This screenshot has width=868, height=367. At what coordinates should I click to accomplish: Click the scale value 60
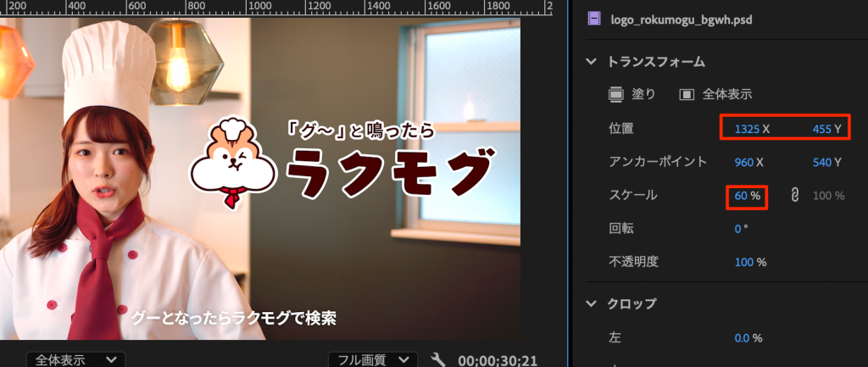click(741, 196)
